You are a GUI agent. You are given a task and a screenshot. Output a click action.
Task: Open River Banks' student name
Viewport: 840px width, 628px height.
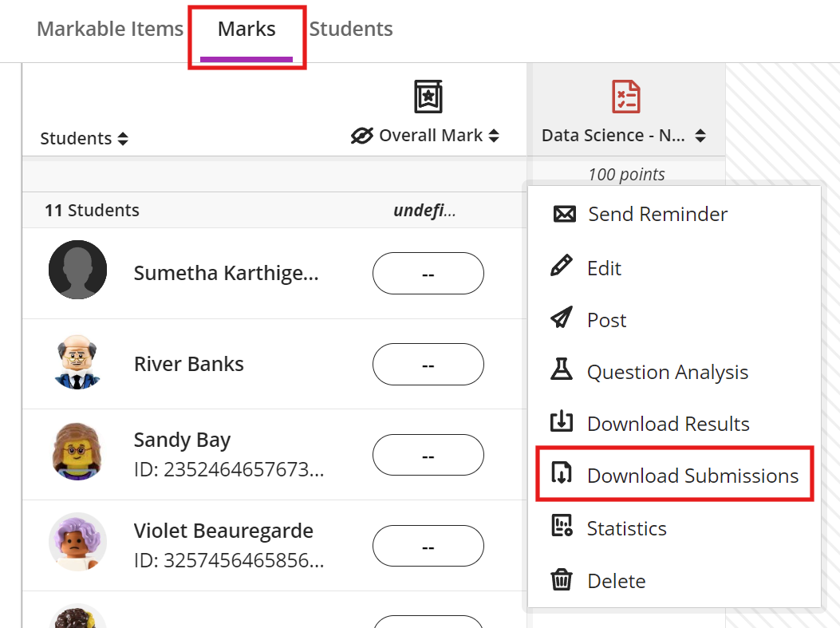pyautogui.click(x=188, y=365)
